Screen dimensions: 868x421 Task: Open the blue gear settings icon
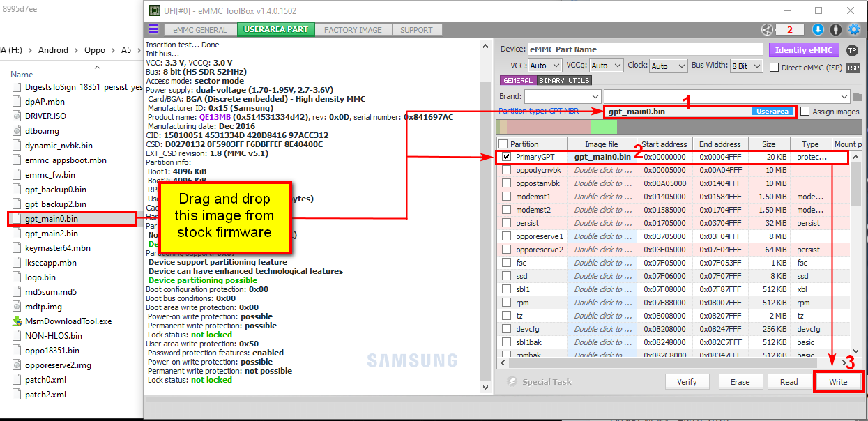853,29
